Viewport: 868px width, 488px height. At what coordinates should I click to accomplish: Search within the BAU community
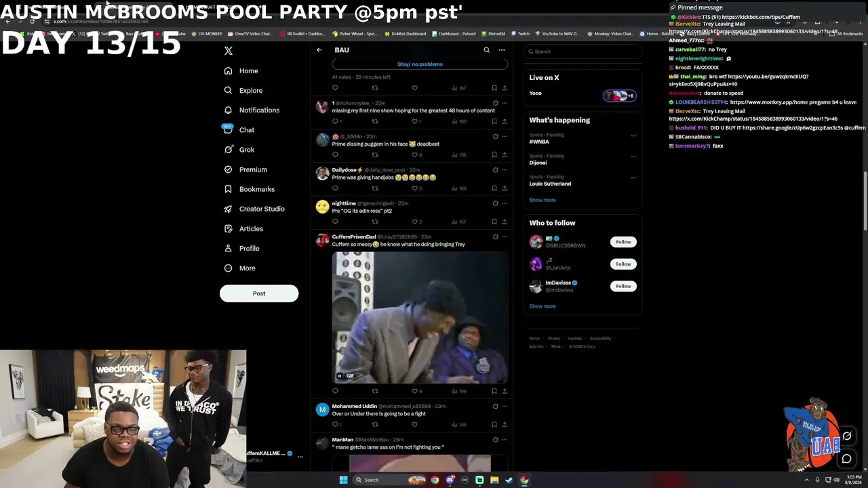(x=486, y=50)
